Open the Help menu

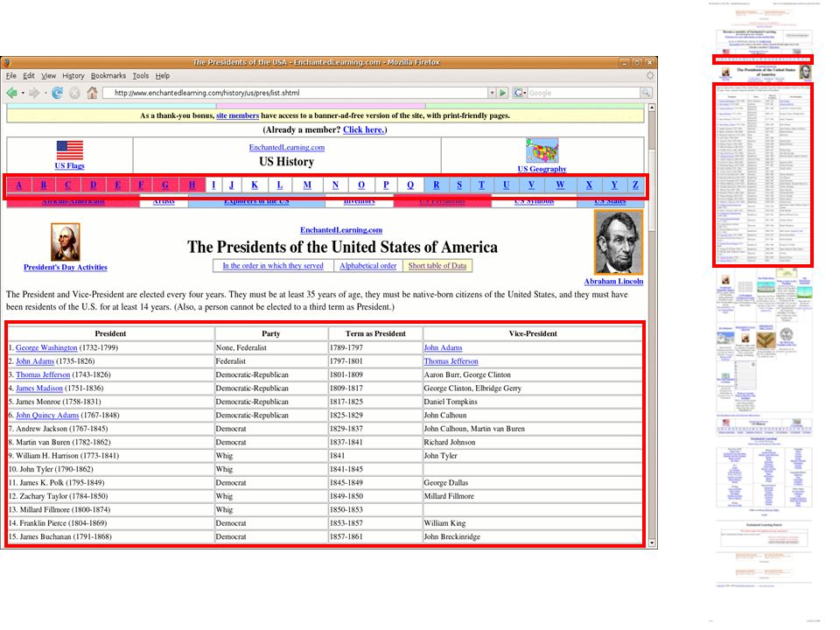(x=163, y=75)
